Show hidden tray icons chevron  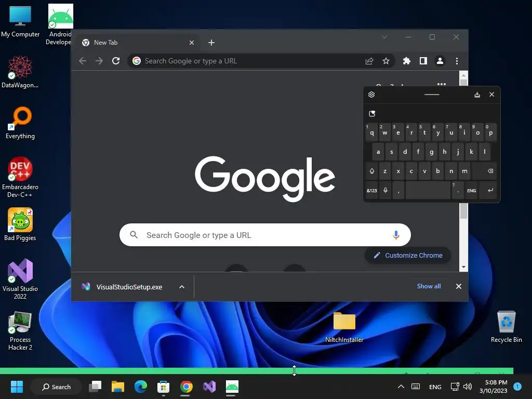401,387
